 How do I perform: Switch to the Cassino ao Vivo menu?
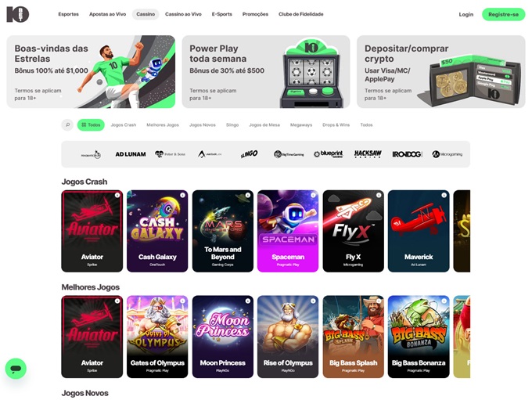(x=183, y=14)
